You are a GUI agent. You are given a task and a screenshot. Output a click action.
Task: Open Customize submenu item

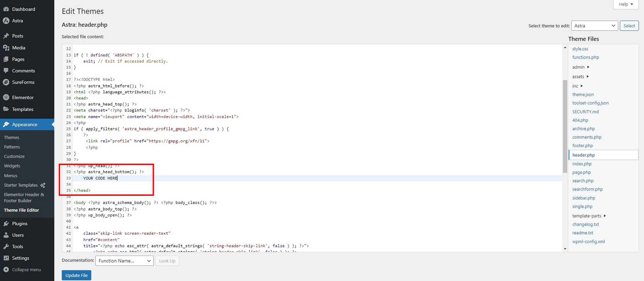(14, 157)
